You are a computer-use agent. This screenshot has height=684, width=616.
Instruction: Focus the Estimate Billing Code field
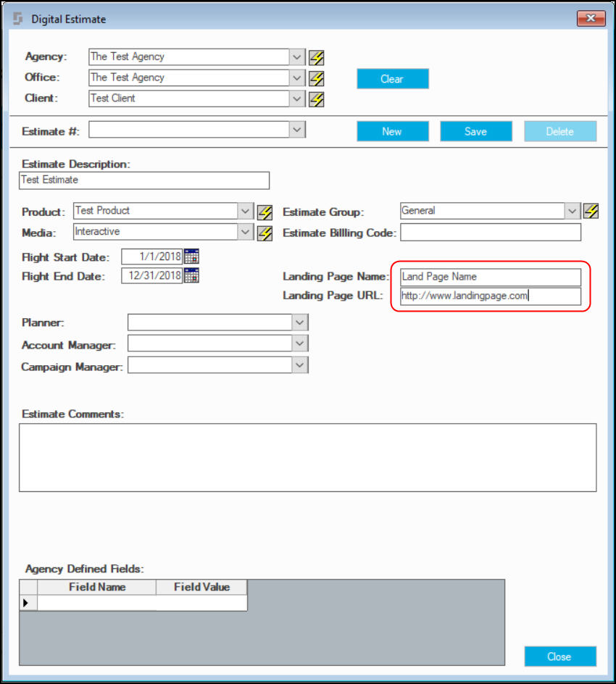click(x=491, y=232)
